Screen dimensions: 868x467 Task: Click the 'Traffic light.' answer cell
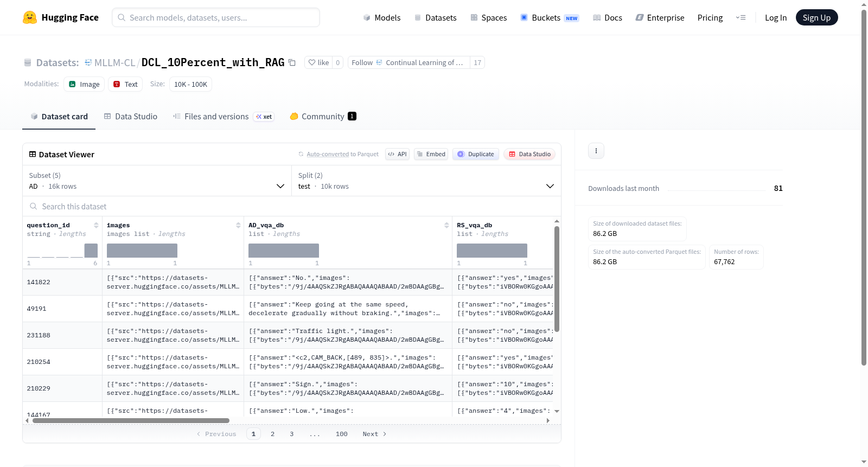pyautogui.click(x=348, y=335)
